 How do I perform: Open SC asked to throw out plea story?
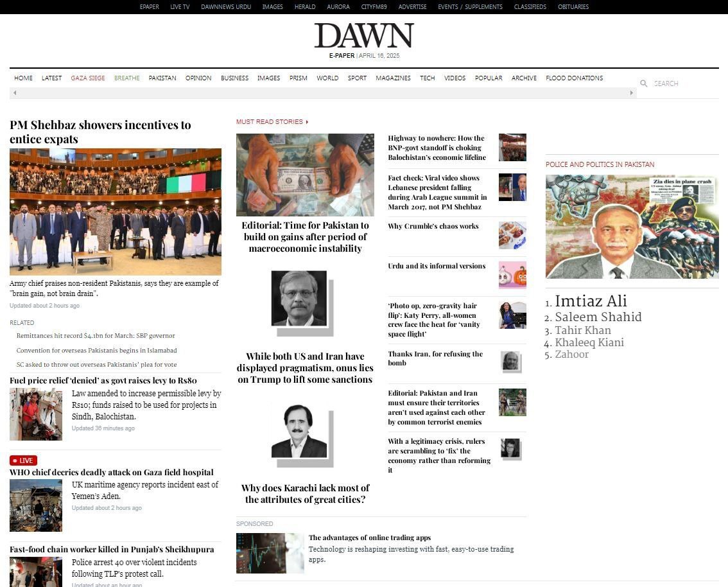coord(96,365)
